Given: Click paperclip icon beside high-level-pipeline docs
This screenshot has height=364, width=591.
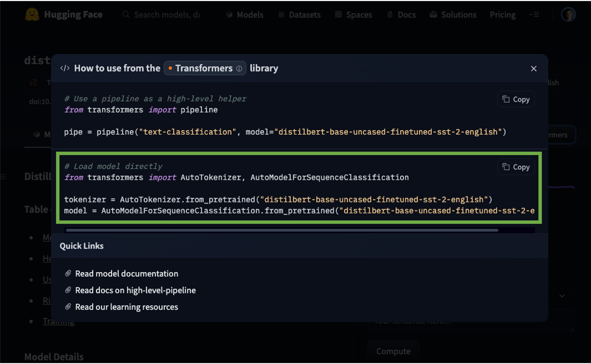Looking at the screenshot, I should (68, 290).
